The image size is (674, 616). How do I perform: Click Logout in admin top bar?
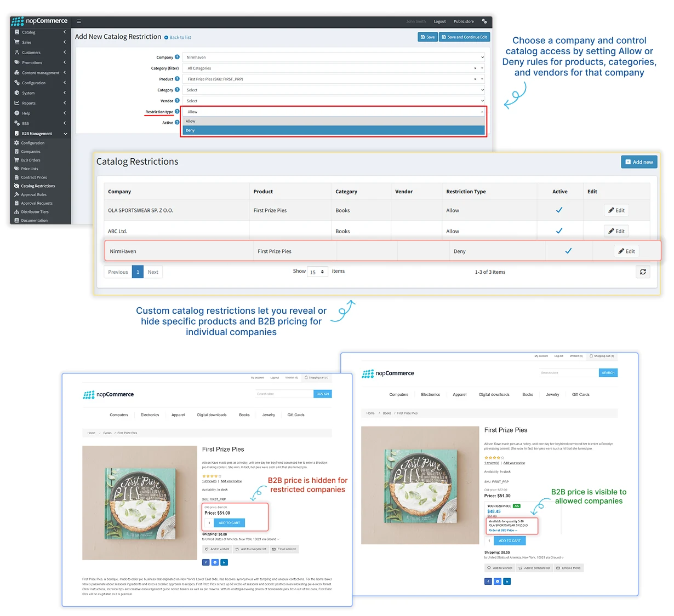pos(439,21)
